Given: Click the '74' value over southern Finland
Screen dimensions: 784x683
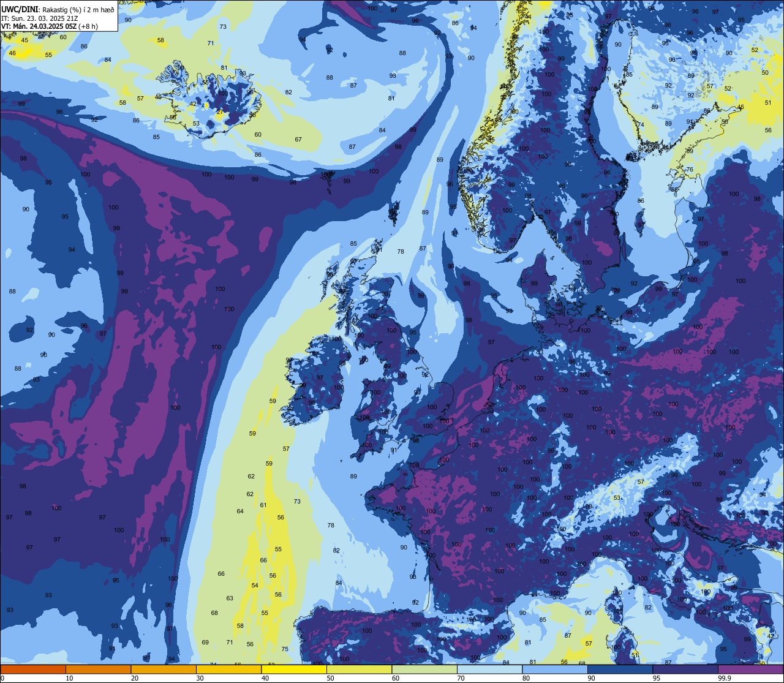Looking at the screenshot, I should pos(641,125).
